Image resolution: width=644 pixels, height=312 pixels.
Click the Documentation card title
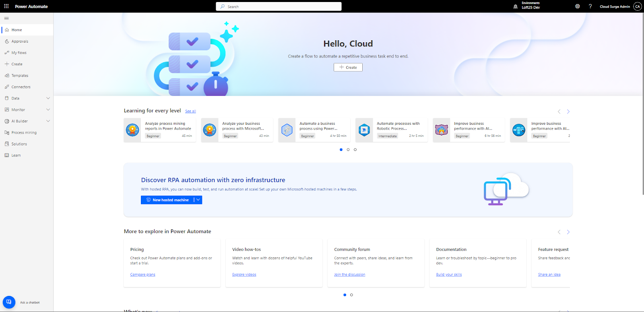[451, 250]
